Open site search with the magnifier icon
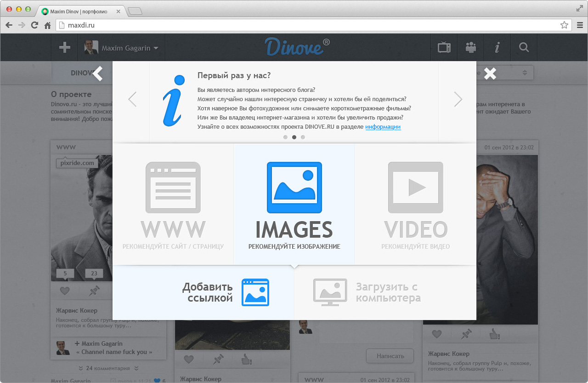The height and width of the screenshot is (383, 588). point(523,47)
